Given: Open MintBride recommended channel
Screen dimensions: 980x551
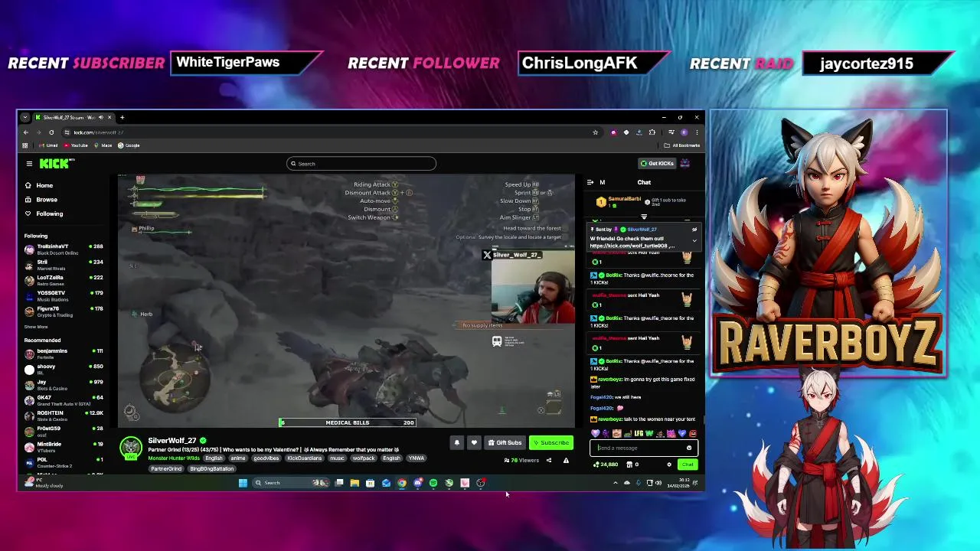Looking at the screenshot, I should 65,446.
